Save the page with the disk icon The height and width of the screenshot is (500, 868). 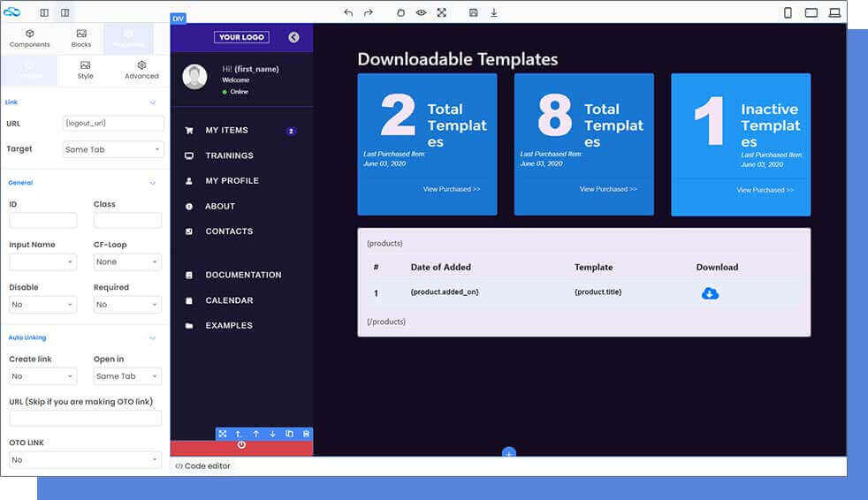coord(473,12)
